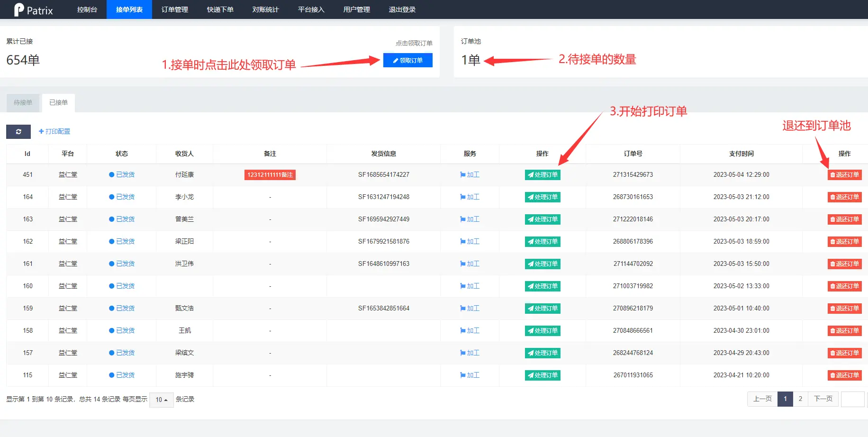Click 处理订单 for order 267011931065
The image size is (868, 437).
542,375
